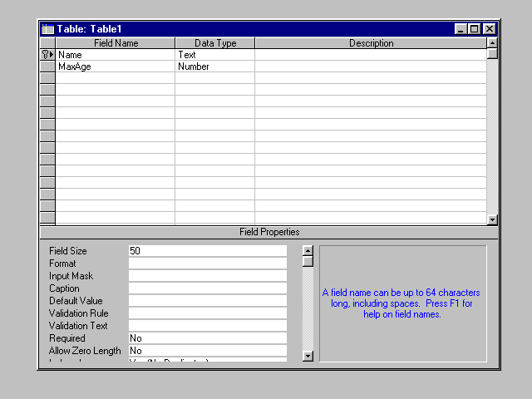This screenshot has height=399, width=532.
Task: Click the empty Format property box
Action: tap(207, 264)
